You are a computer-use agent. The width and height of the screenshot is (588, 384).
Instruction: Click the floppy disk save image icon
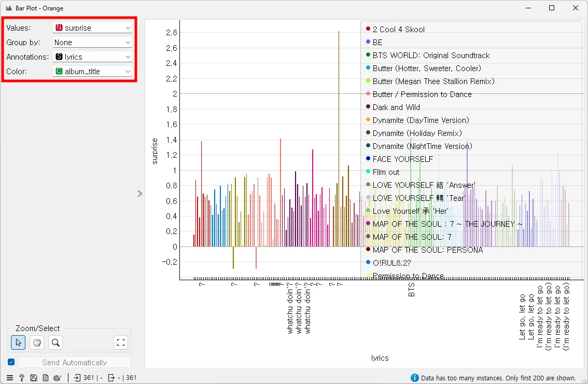click(x=34, y=378)
